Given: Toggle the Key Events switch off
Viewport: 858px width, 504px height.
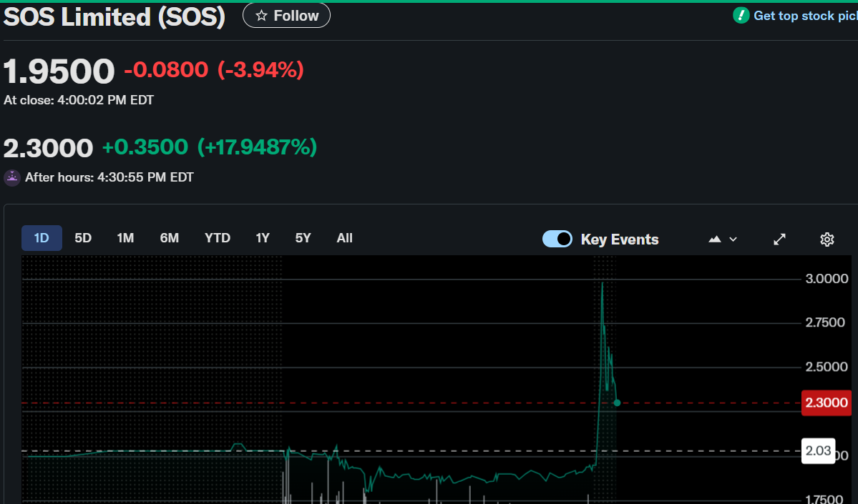Looking at the screenshot, I should click(557, 239).
